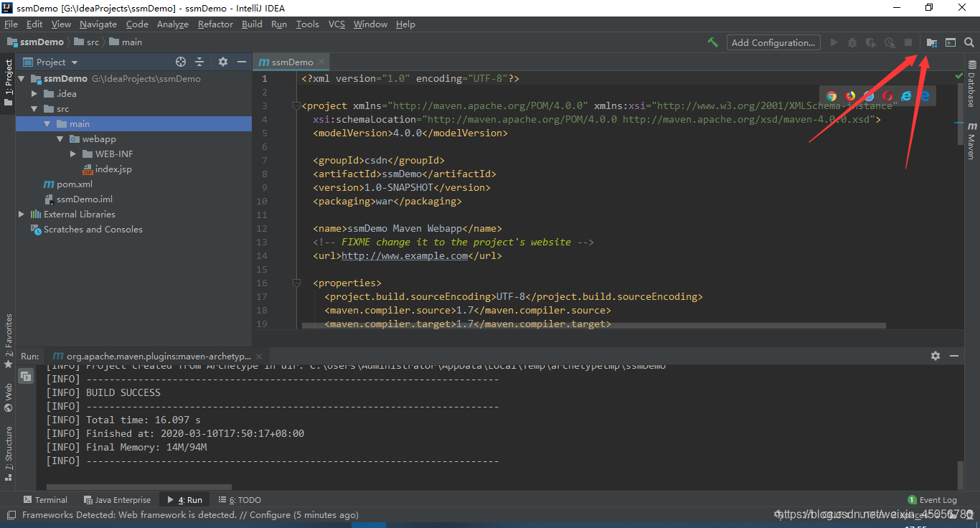Image resolution: width=980 pixels, height=528 pixels.
Task: Open the VCS menu
Action: click(x=336, y=24)
